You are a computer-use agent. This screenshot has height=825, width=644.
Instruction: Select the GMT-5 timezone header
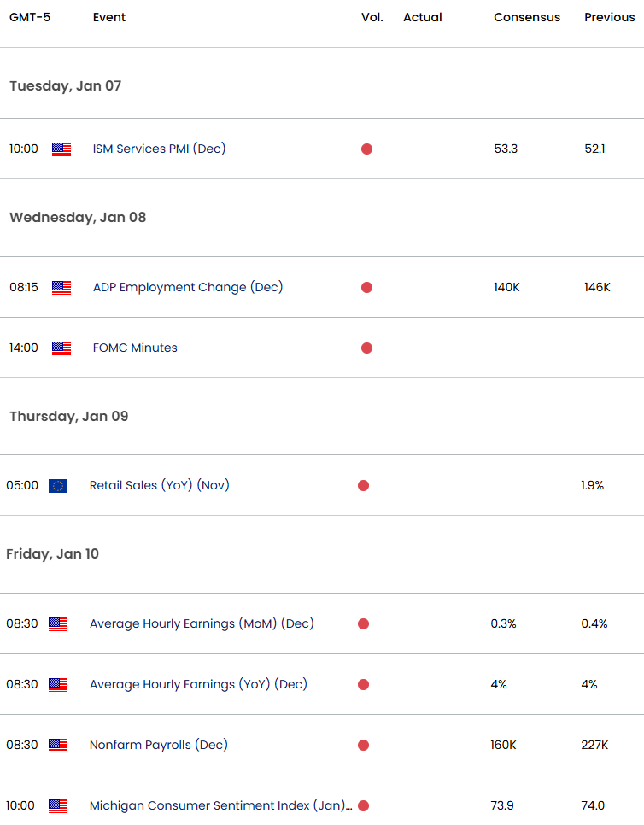tap(31, 17)
